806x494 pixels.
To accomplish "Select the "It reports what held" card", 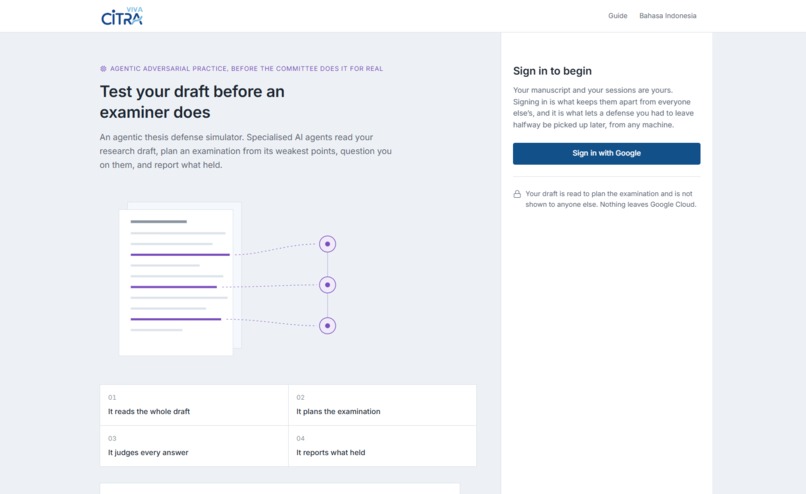I will pos(382,446).
